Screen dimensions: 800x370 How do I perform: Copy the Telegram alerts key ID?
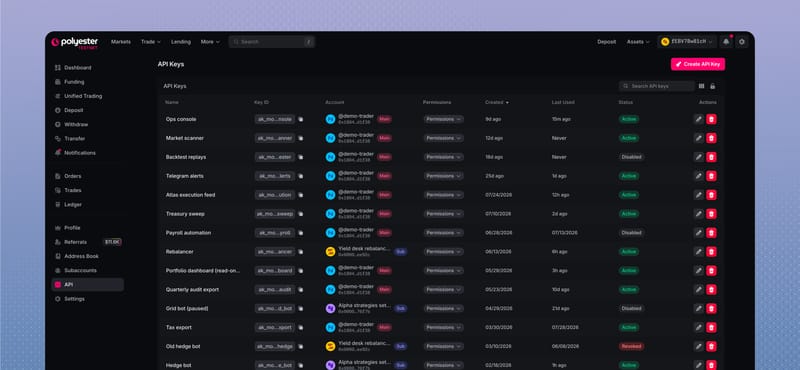pyautogui.click(x=301, y=176)
